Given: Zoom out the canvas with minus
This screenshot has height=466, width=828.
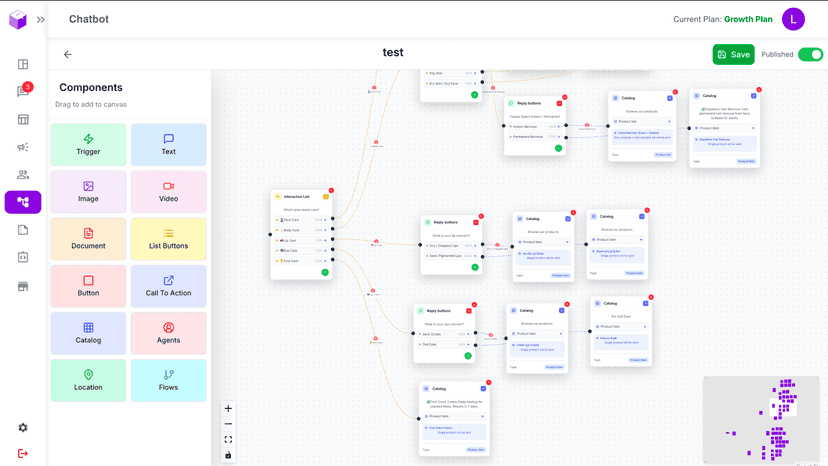Looking at the screenshot, I should (228, 424).
